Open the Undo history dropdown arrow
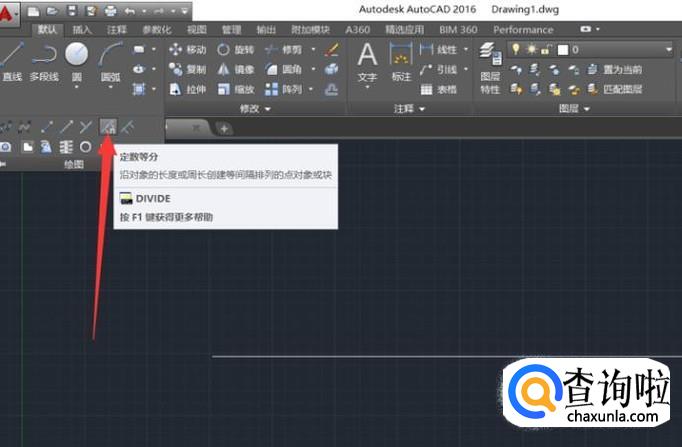The image size is (682, 447). tap(144, 11)
